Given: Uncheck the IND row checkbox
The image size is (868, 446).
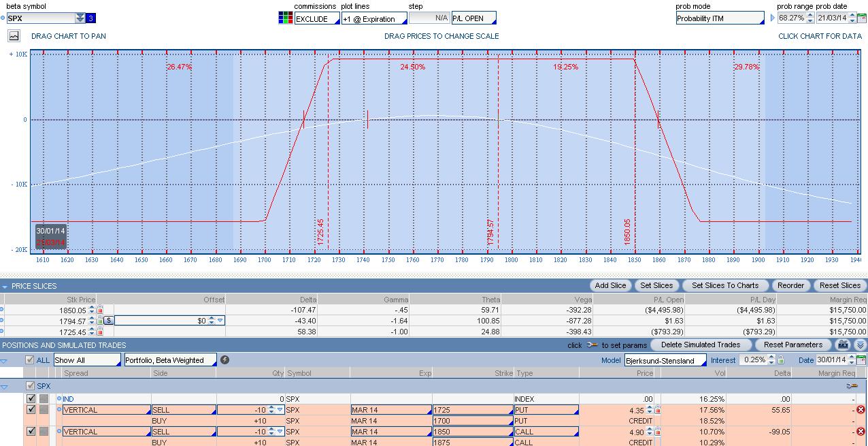Looking at the screenshot, I should (x=31, y=399).
